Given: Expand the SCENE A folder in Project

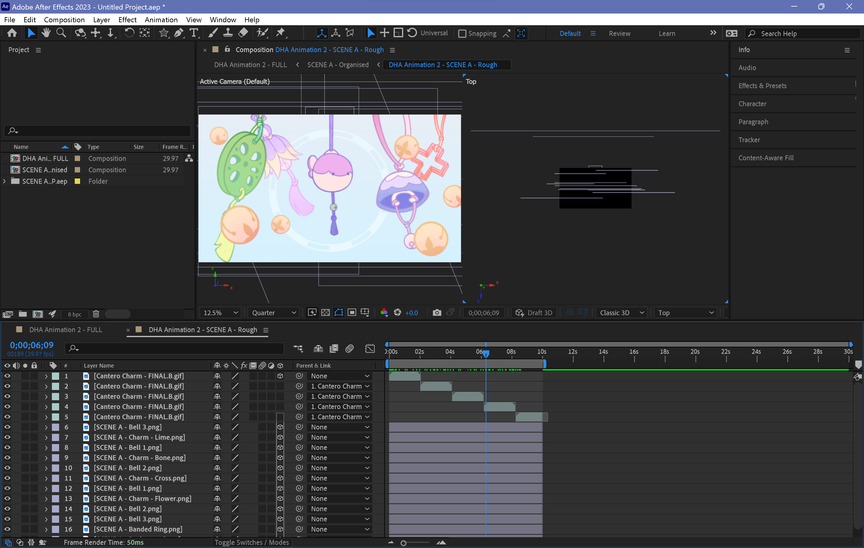Looking at the screenshot, I should click(x=4, y=181).
